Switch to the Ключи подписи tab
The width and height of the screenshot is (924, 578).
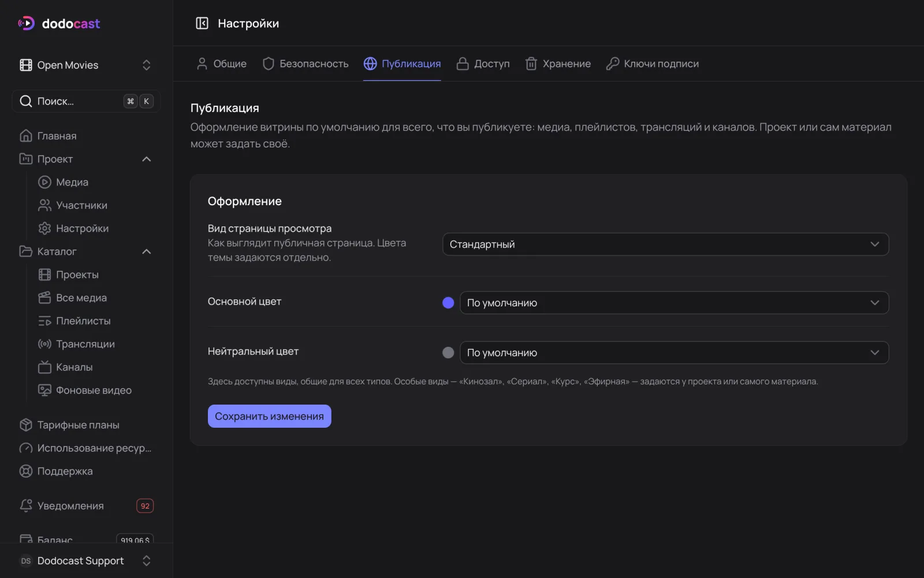tap(653, 64)
